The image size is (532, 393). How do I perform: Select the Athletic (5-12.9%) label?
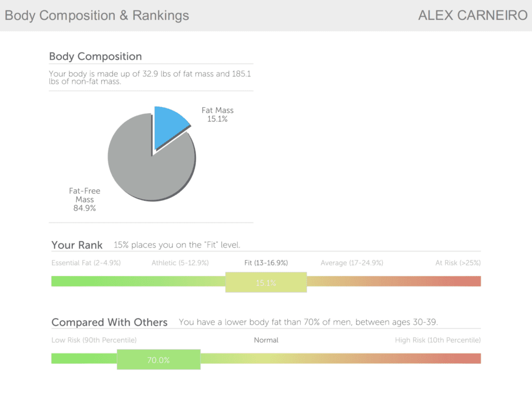(180, 263)
